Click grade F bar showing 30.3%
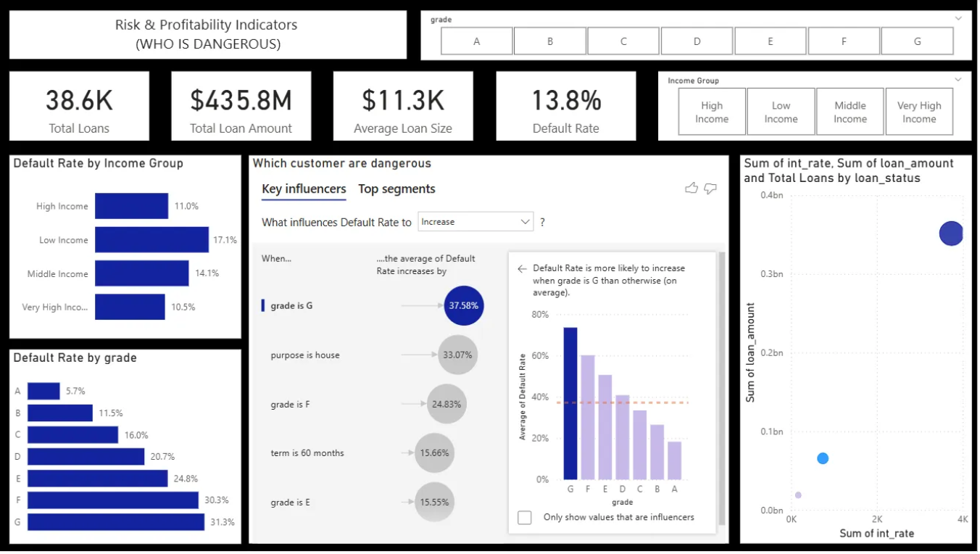980x554 pixels. pos(113,500)
